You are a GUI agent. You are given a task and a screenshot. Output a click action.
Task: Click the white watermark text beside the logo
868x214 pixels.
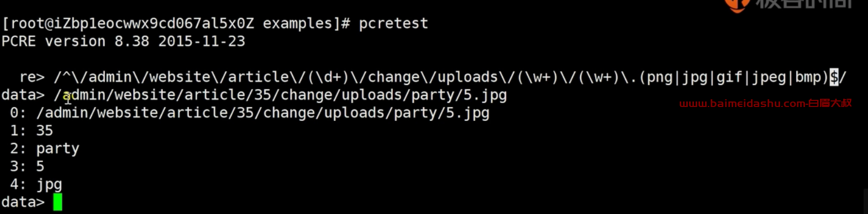804,4
